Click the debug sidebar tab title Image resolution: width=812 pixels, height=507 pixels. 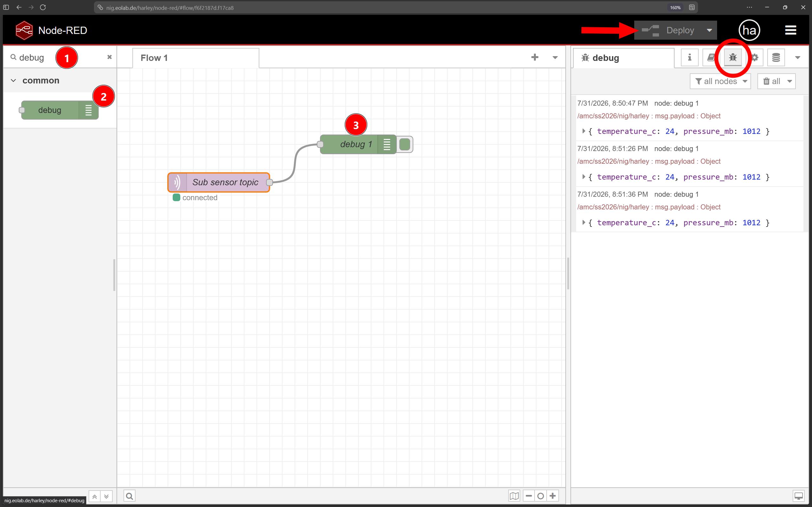tap(623, 58)
